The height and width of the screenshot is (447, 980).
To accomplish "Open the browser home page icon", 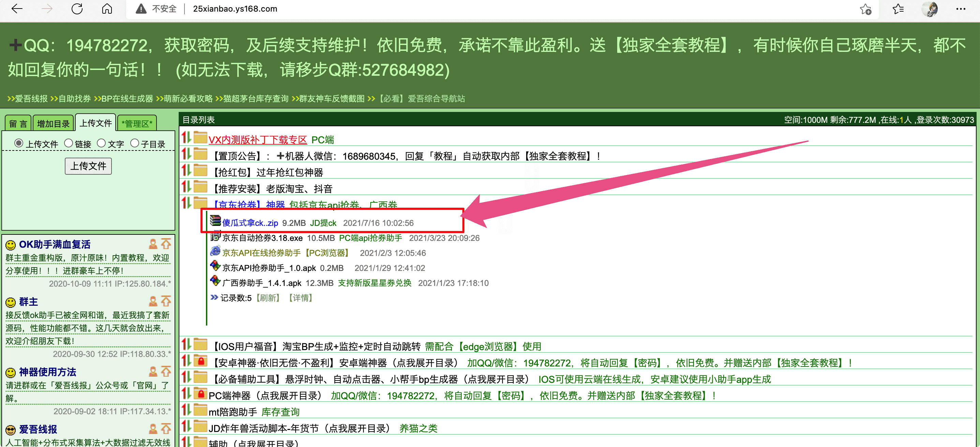I will coord(107,9).
